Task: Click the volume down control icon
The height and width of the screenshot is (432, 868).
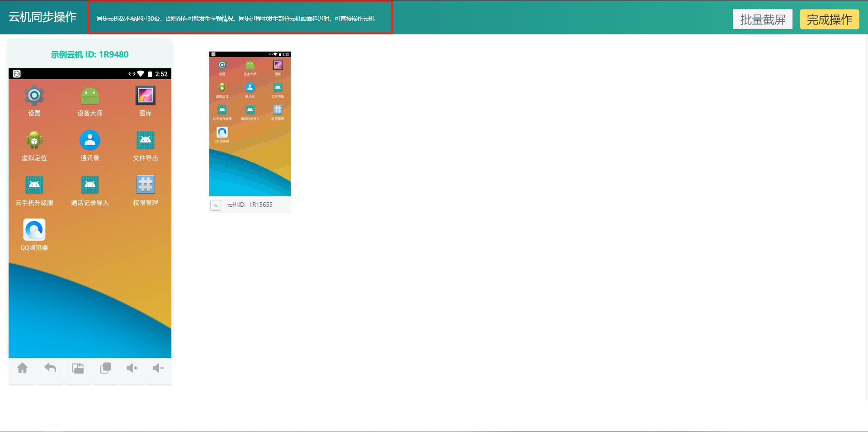Action: click(x=158, y=368)
